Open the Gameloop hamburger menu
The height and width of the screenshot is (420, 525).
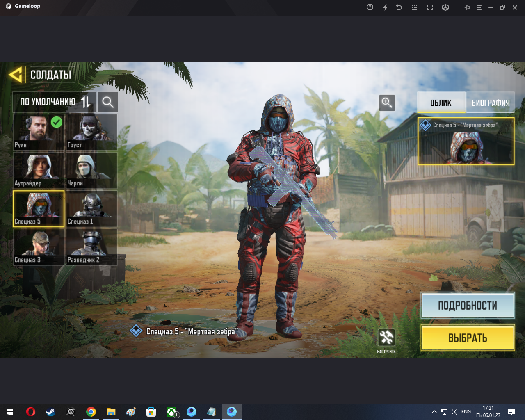point(479,7)
